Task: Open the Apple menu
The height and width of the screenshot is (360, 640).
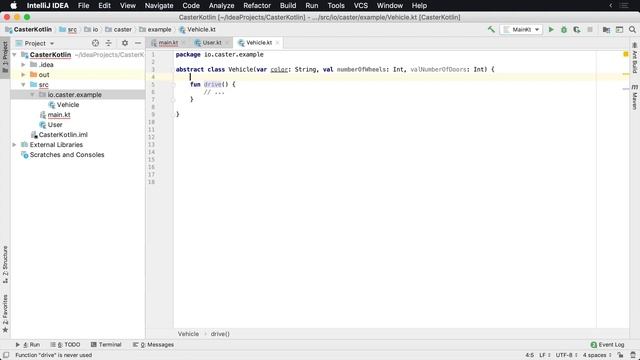Action: tap(13, 6)
